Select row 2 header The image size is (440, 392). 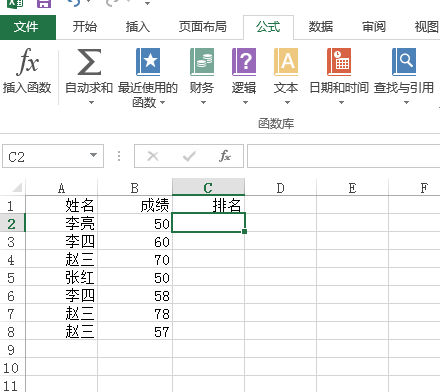tap(12, 223)
